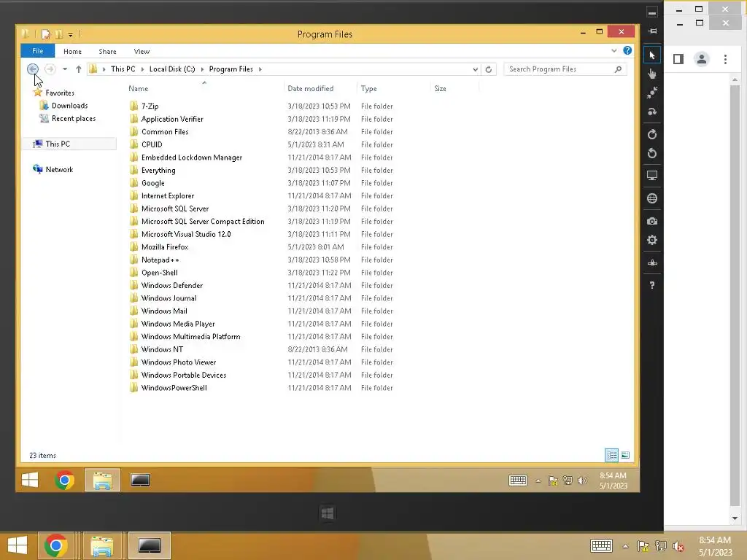Click the profile avatar in the Chrome window
The width and height of the screenshot is (747, 560).
[702, 59]
